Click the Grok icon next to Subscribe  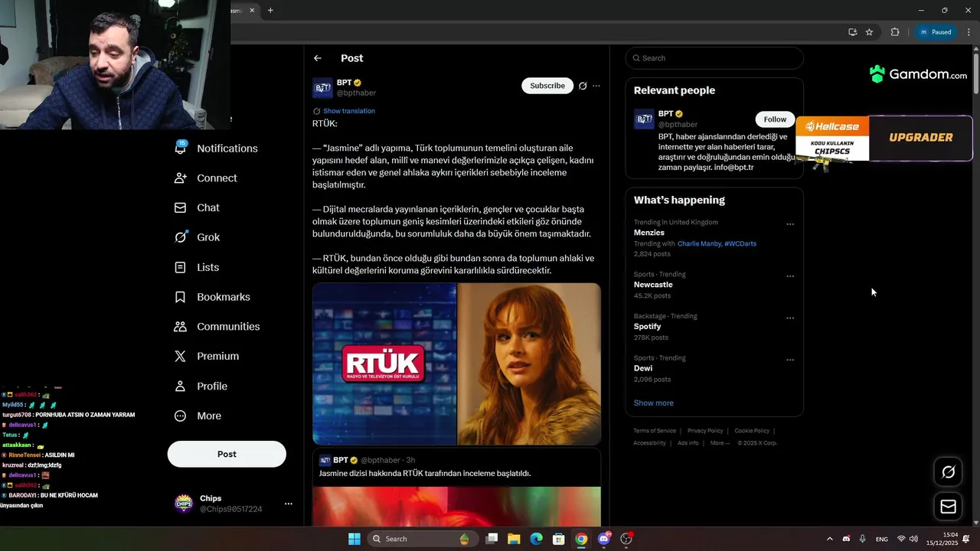pyautogui.click(x=583, y=86)
